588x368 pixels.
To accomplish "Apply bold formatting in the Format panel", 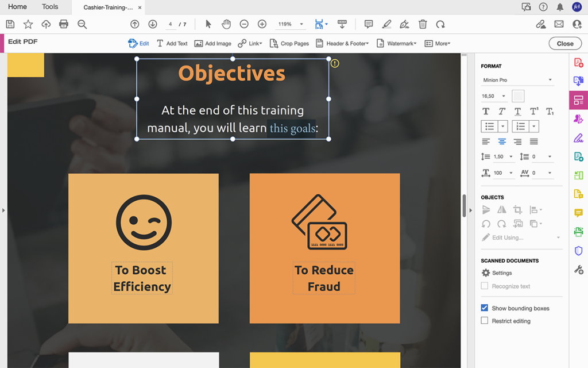I will coord(486,111).
